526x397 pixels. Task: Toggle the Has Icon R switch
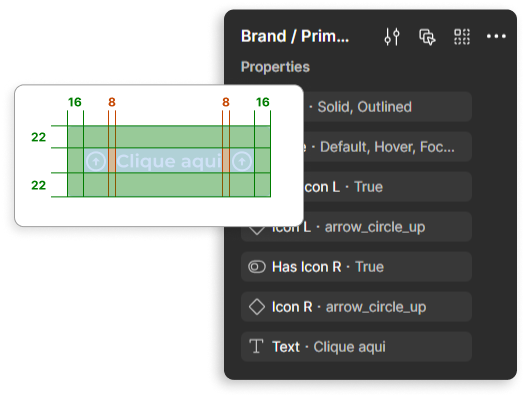coord(257,267)
